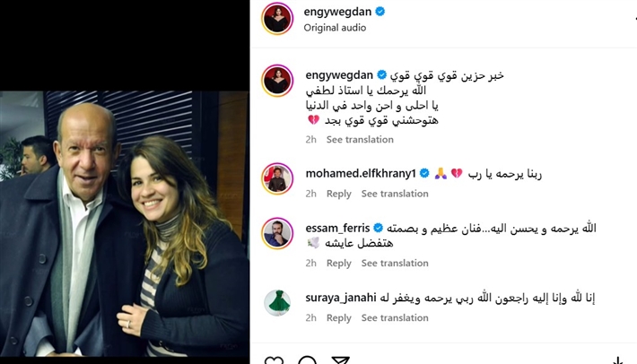The height and width of the screenshot is (364, 637).
Task: Click the post photo of two people
Action: click(x=125, y=223)
